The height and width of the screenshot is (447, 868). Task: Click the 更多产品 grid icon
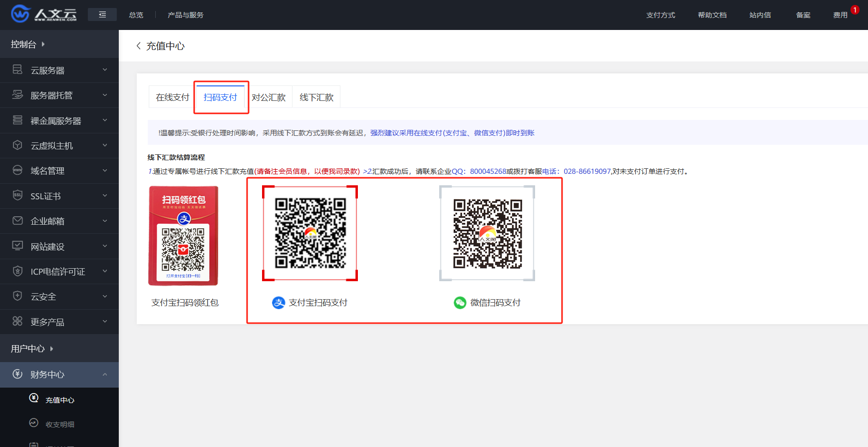pos(17,321)
